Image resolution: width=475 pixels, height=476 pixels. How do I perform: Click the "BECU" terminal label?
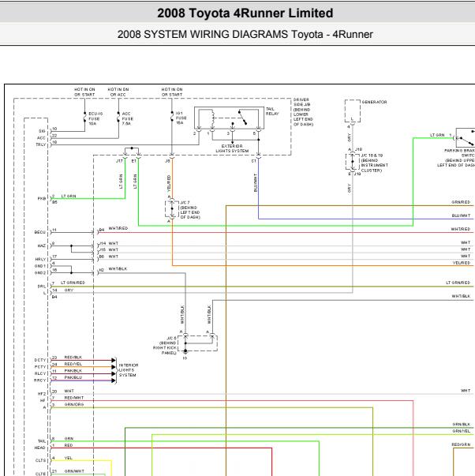pyautogui.click(x=39, y=232)
